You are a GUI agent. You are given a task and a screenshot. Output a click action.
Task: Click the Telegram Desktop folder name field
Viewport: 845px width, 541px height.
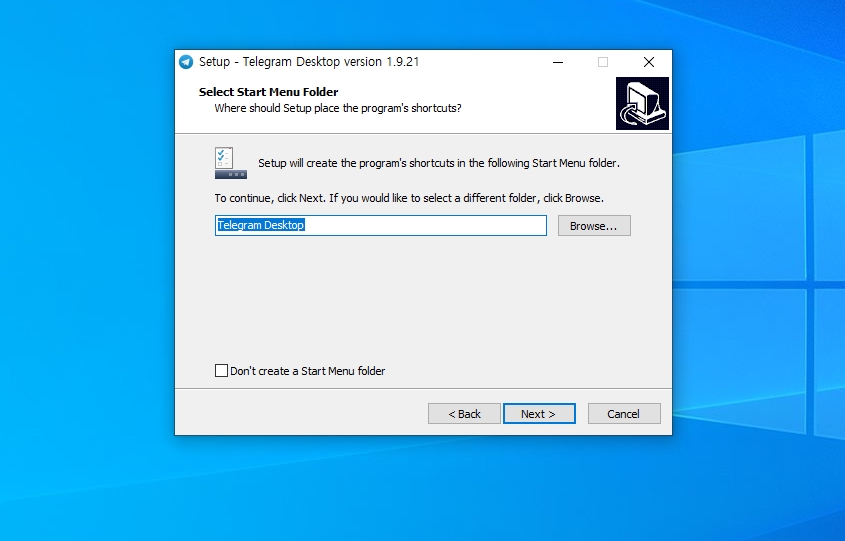click(380, 226)
